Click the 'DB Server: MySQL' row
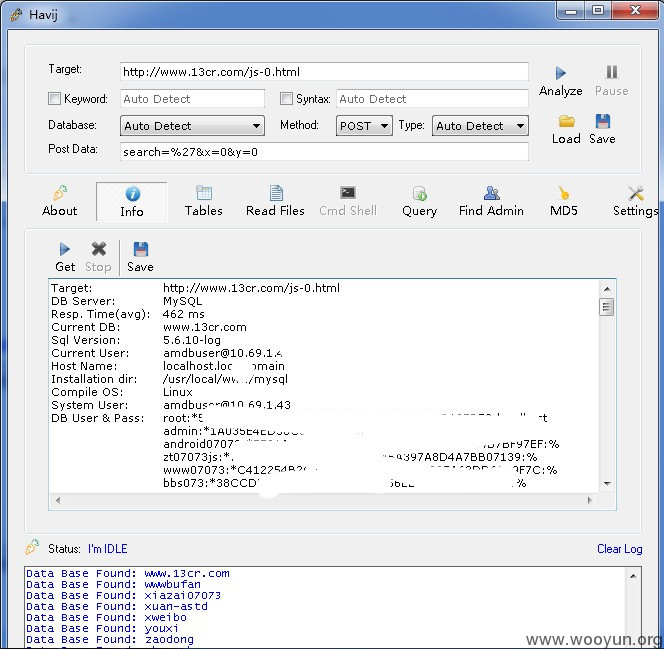 pos(127,301)
